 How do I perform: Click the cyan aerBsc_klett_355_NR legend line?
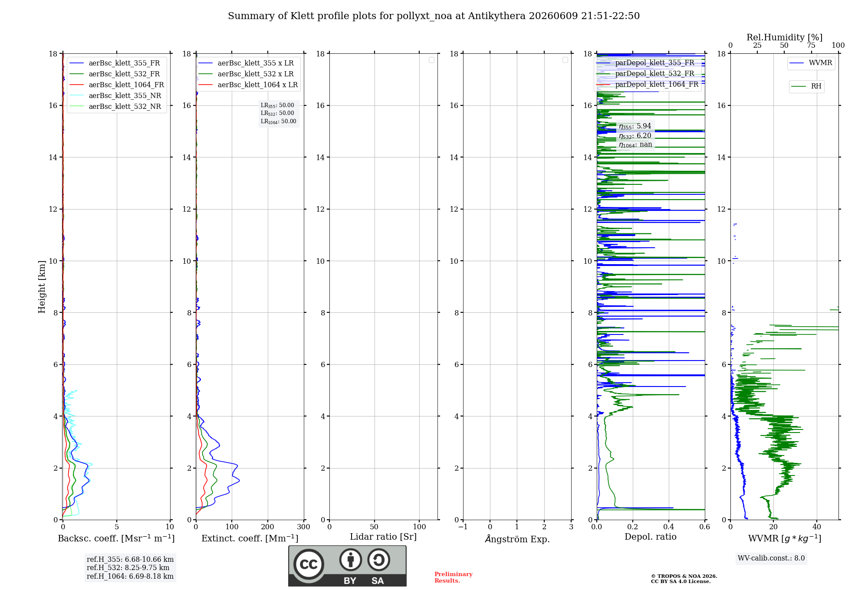click(76, 96)
